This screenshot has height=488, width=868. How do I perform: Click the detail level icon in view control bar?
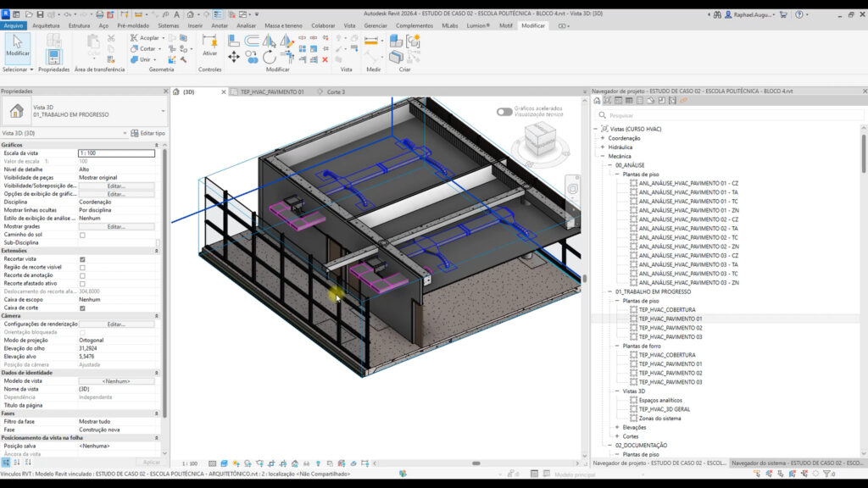click(x=212, y=463)
